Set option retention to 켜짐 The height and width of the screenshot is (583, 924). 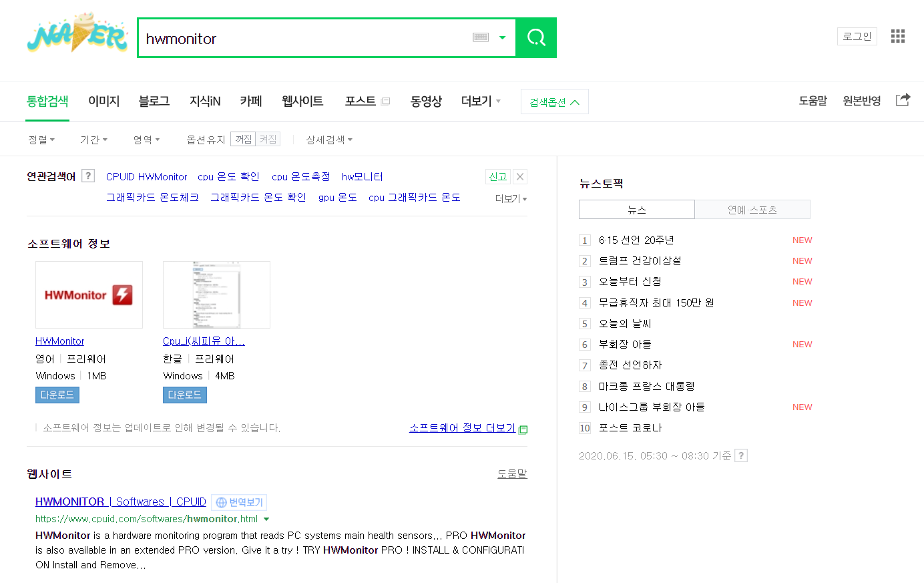pyautogui.click(x=268, y=139)
